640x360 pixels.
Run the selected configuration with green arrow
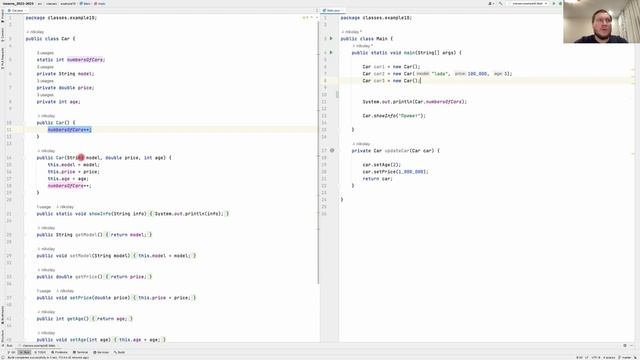point(554,3)
